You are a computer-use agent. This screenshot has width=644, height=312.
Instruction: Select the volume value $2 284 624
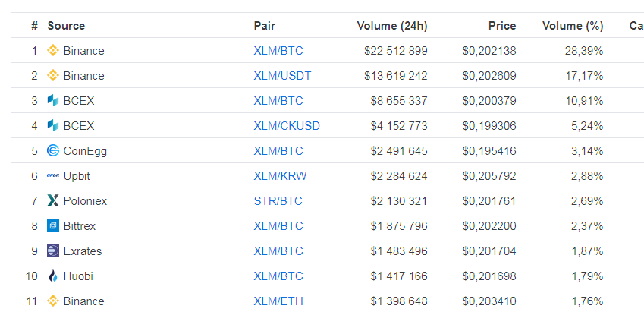(x=399, y=176)
